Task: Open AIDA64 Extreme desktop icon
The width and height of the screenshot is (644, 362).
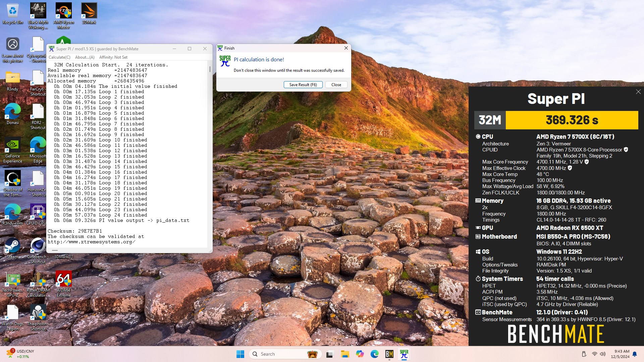Action: tap(63, 284)
